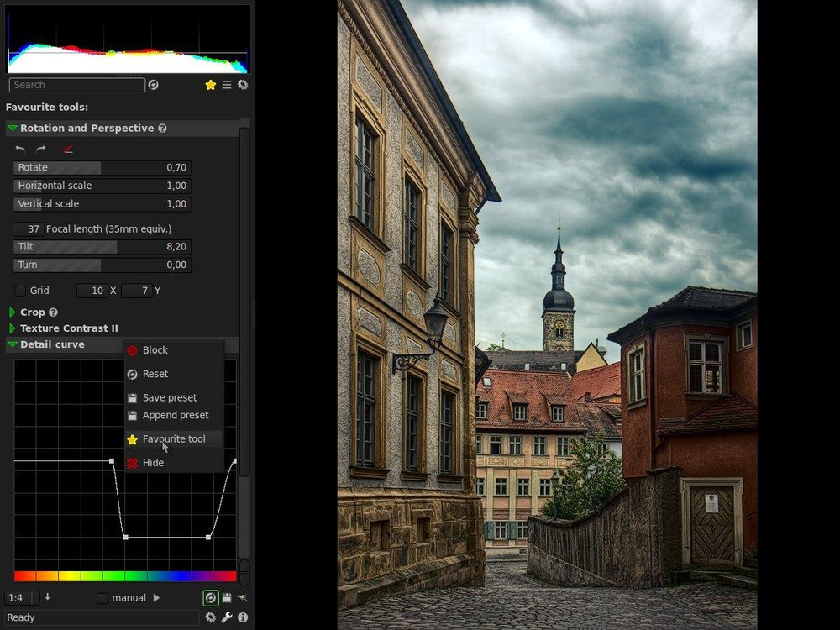Select the undo arrow in Rotation and Perspective

coord(20,149)
